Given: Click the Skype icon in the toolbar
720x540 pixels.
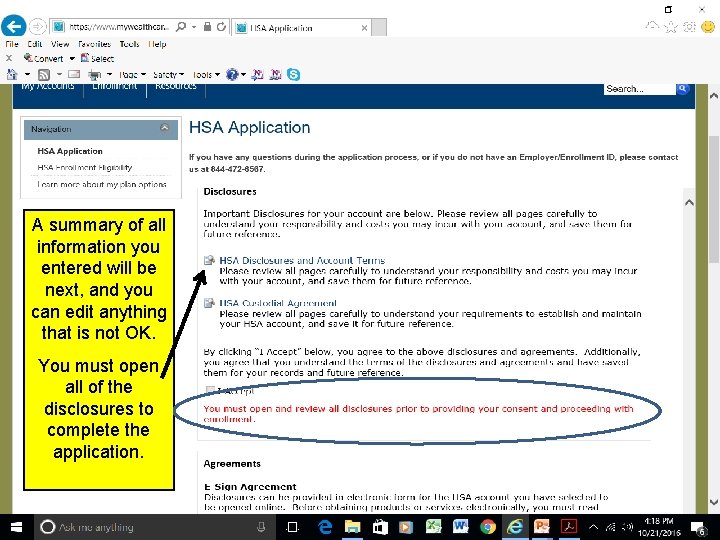Looking at the screenshot, I should pos(293,74).
